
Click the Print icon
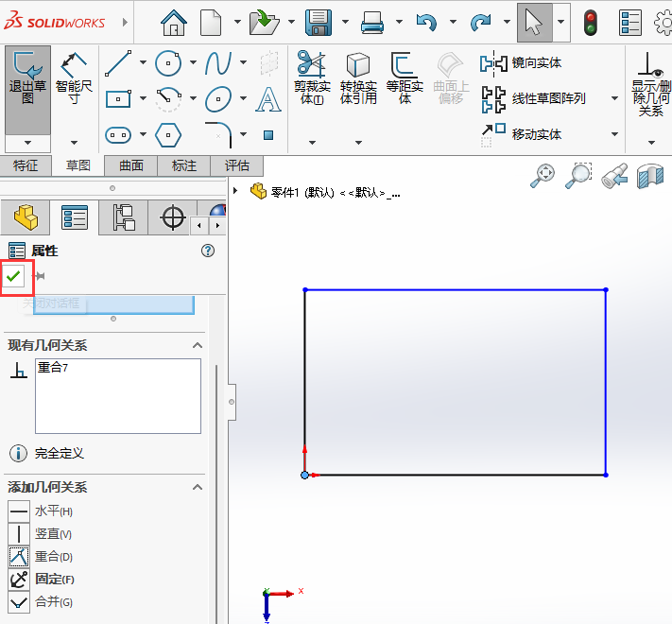pos(372,23)
